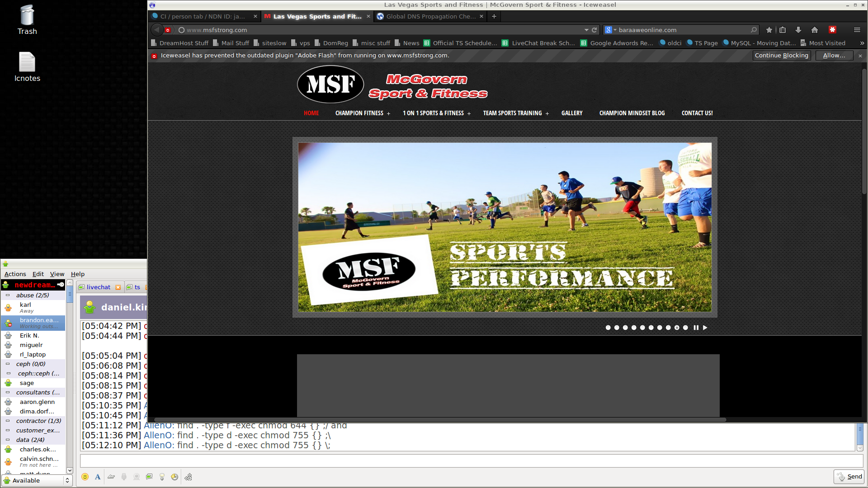
Task: Click the light bulb icon in chat toolbar
Action: 162,477
